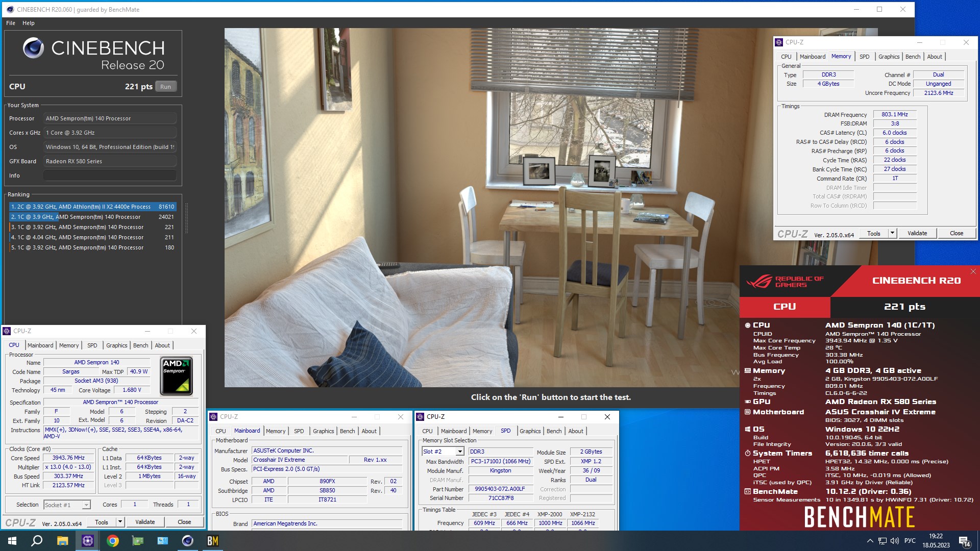Select About tab in CPU-Z Mainboard window
Screen dimensions: 980x551
369,431
